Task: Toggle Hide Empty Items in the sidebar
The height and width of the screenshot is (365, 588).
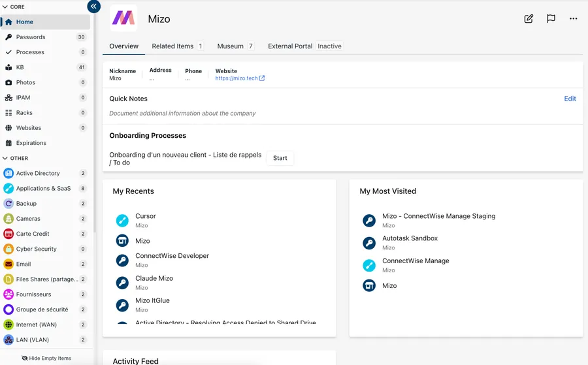Action: pyautogui.click(x=46, y=358)
